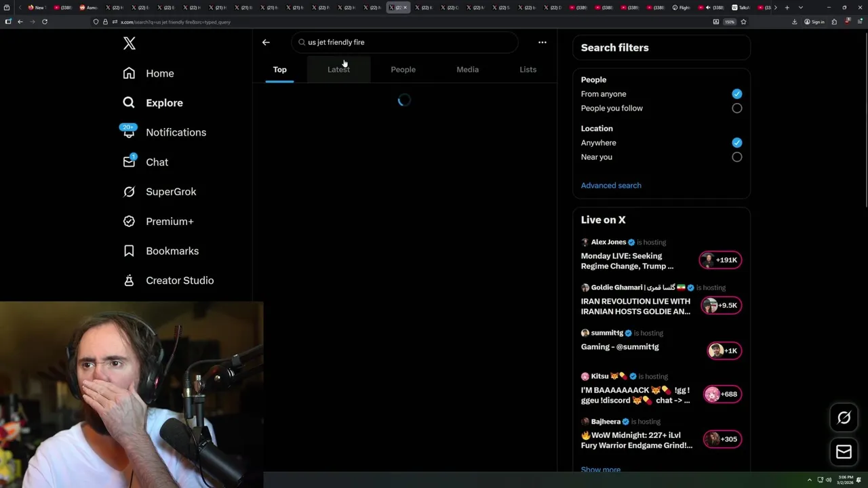
Task: Click the browser back arrow
Action: pos(20,22)
